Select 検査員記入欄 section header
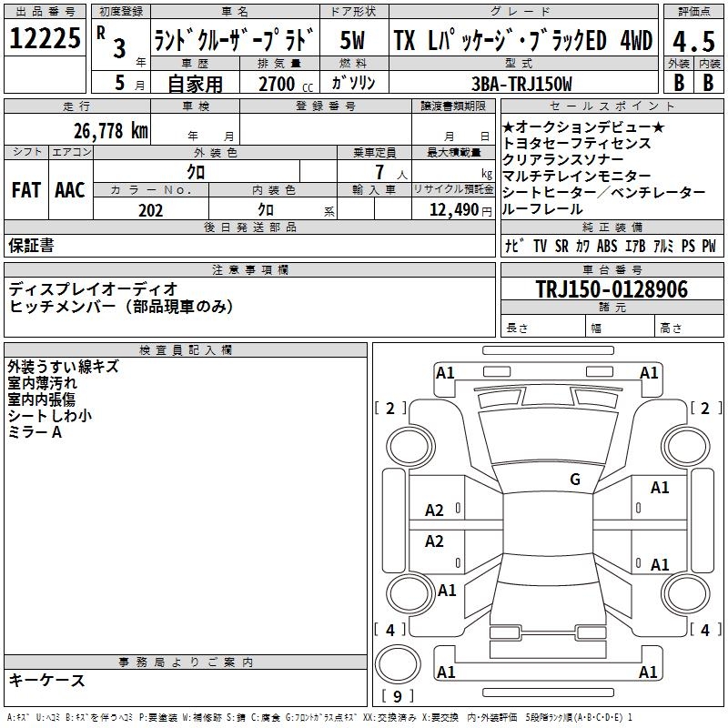Viewport: 728px width, 728px height. (186, 350)
